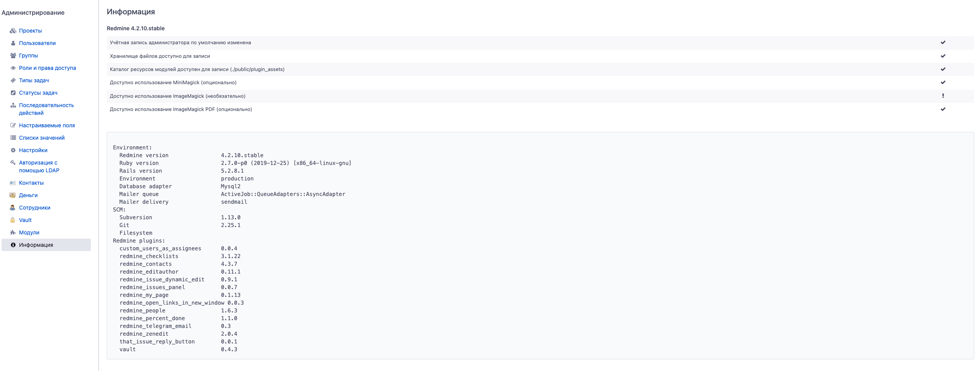Click the checkmark for default admin account row
The width and height of the screenshot is (980, 371).
point(943,43)
